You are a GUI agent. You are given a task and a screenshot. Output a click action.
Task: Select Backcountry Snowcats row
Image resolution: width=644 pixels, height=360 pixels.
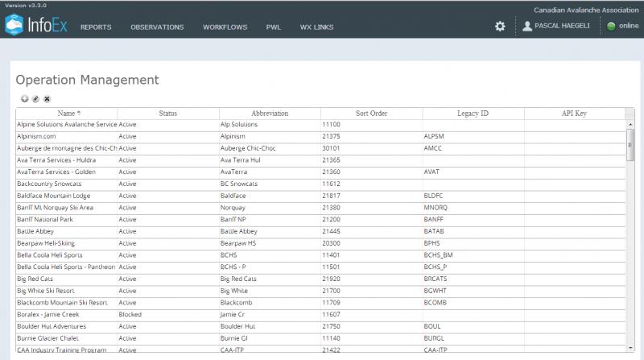(320, 184)
